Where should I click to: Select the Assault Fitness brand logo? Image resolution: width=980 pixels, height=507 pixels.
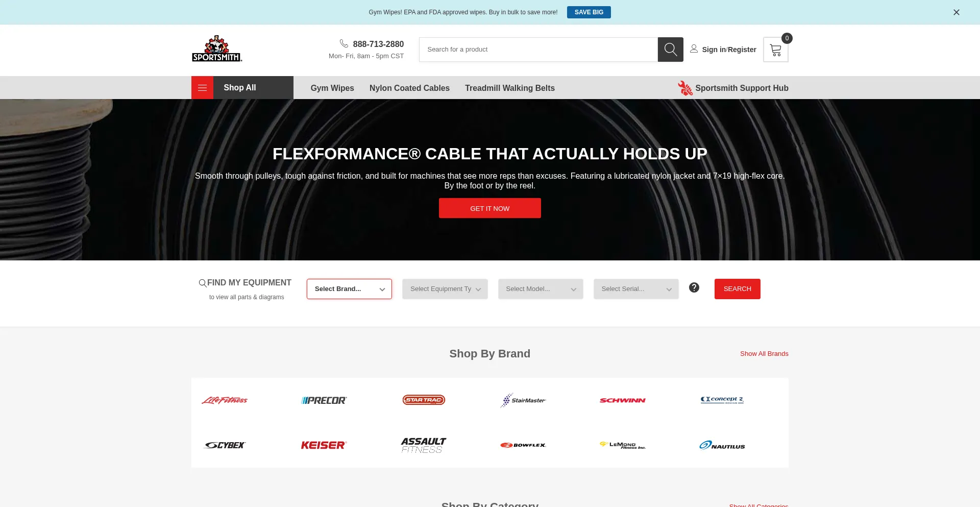coord(424,445)
